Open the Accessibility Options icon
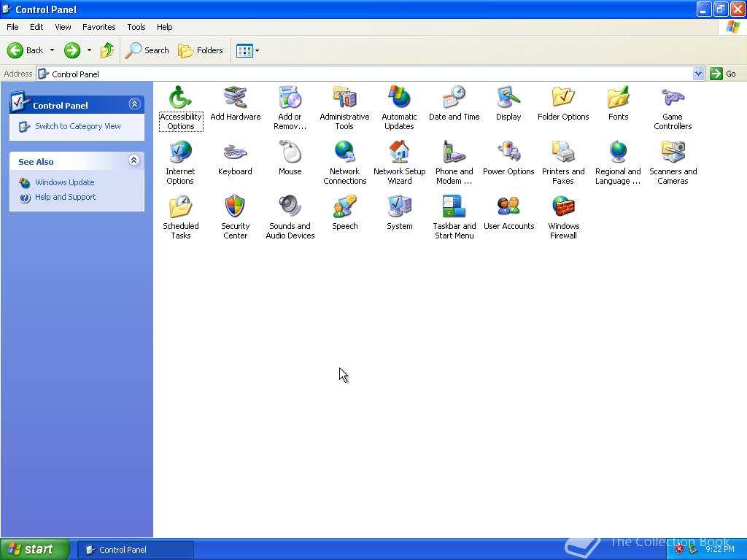 click(x=180, y=97)
